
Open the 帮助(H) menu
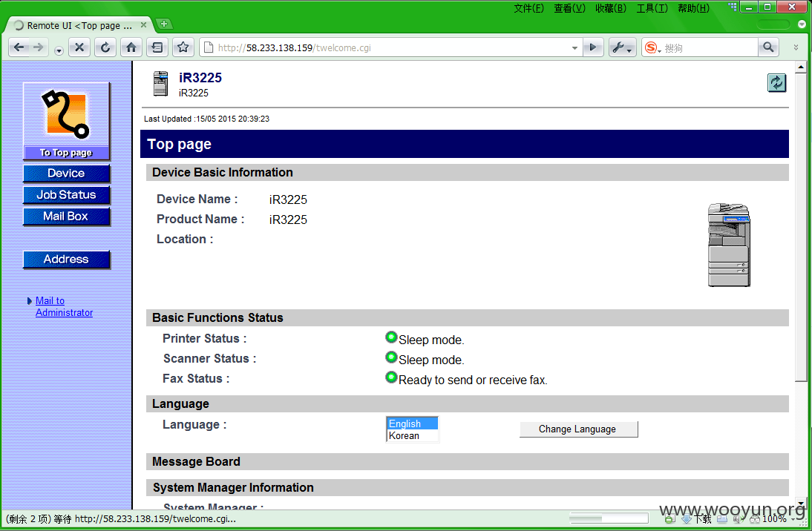[693, 7]
